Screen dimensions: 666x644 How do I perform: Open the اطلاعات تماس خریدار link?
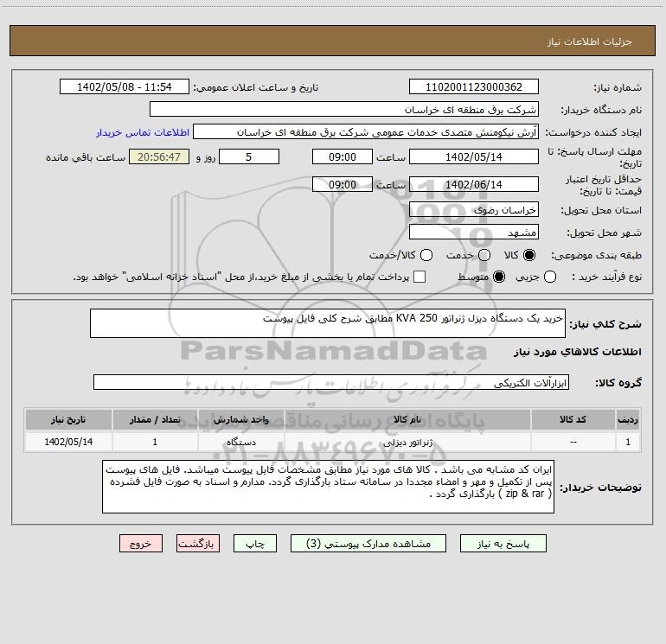point(143,132)
